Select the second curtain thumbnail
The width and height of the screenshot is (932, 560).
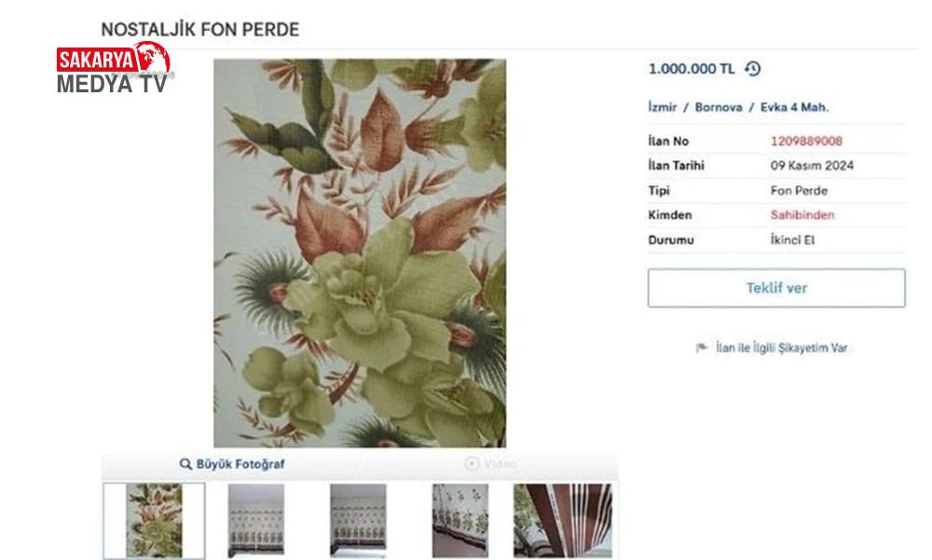(x=256, y=521)
